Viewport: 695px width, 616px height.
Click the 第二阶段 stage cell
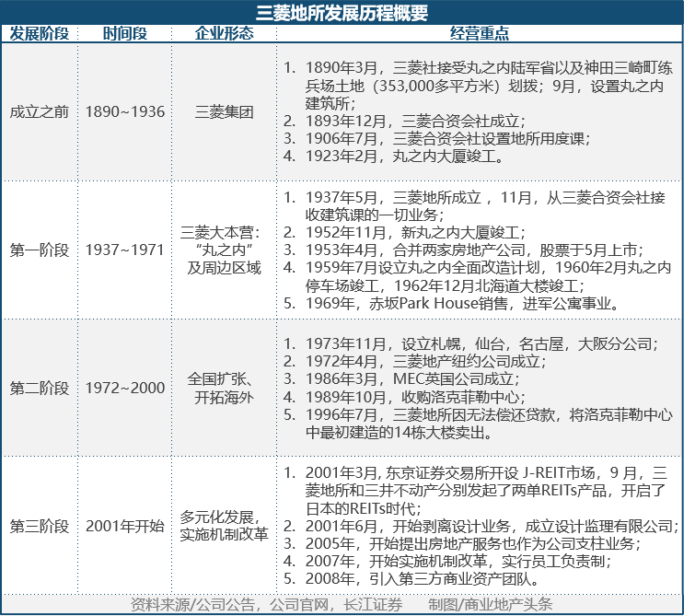click(40, 388)
